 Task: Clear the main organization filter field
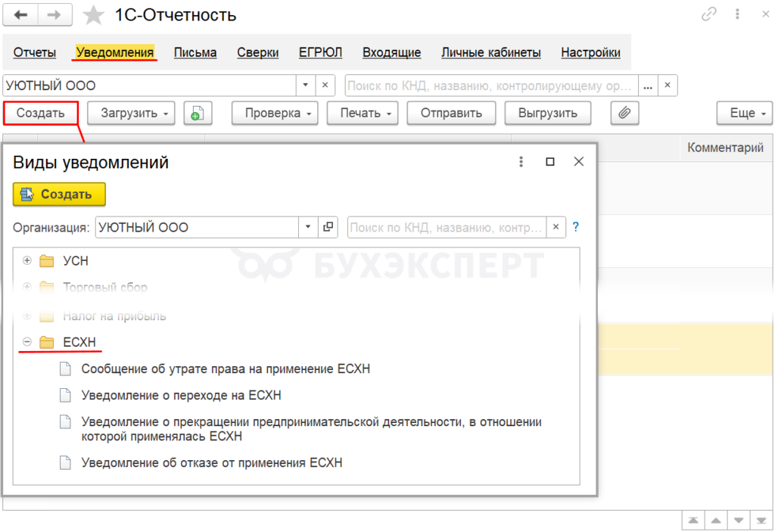325,85
